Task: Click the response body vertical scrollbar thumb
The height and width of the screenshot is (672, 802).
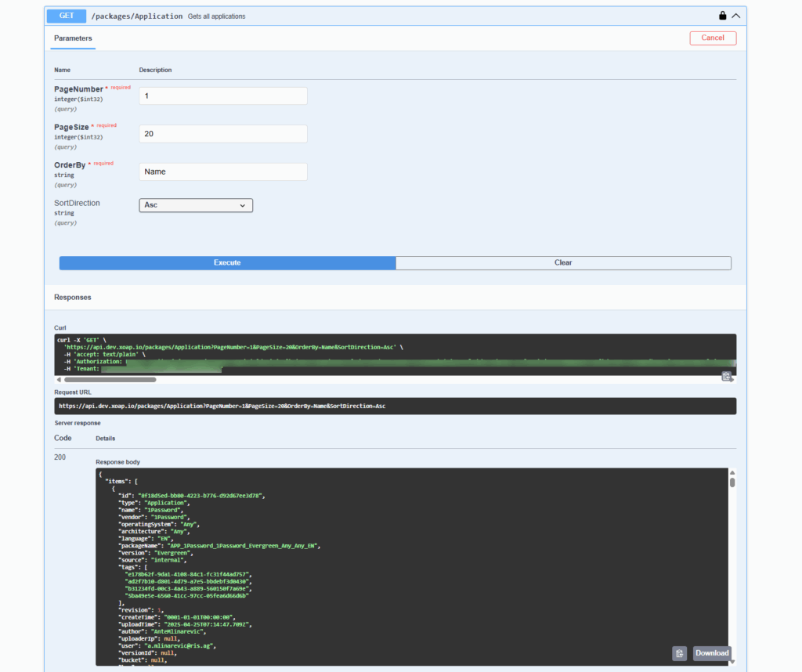Action: coord(732,482)
